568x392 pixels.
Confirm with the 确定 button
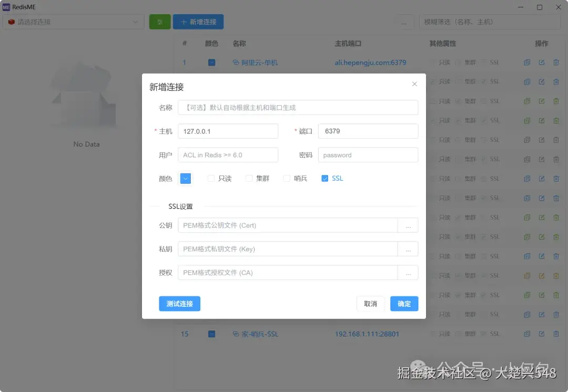404,304
